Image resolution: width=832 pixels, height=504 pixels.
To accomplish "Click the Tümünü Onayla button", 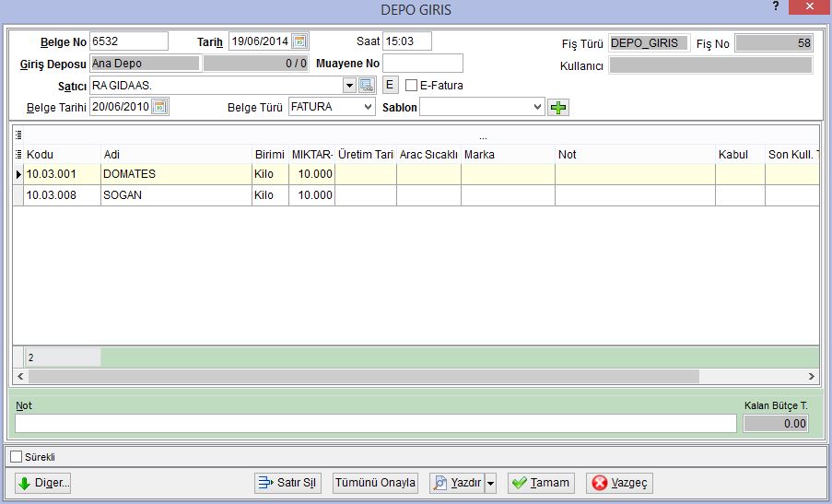I will pos(375,483).
